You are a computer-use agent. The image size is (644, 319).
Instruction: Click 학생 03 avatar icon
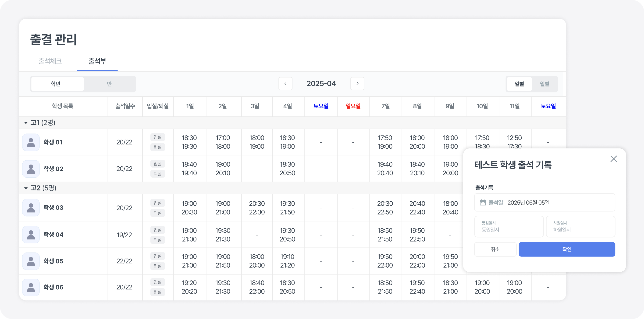click(31, 208)
